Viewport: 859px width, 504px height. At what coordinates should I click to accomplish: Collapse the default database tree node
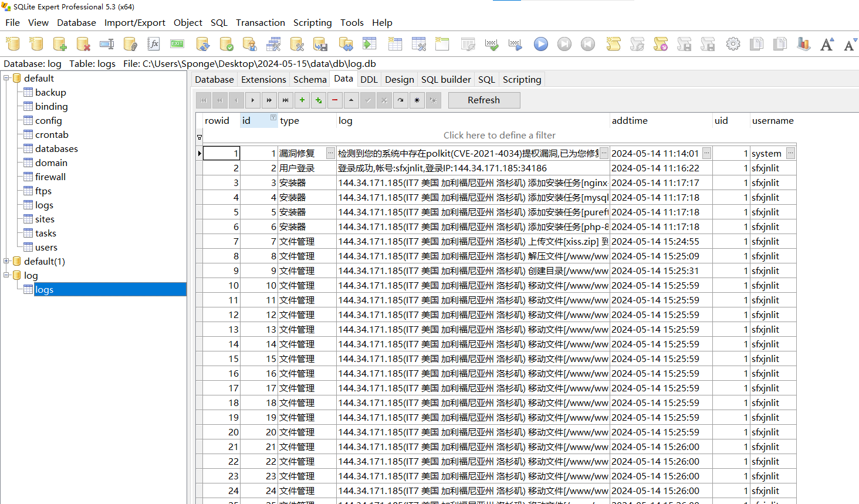6,78
